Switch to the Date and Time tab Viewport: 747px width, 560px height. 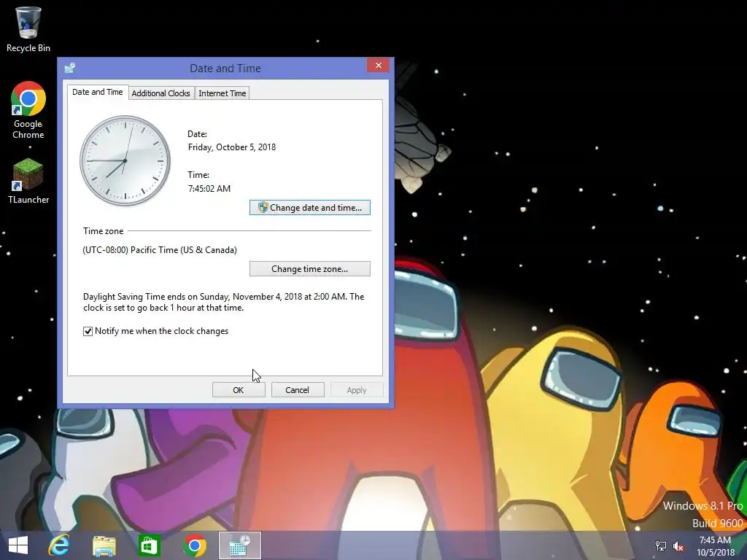(x=98, y=92)
